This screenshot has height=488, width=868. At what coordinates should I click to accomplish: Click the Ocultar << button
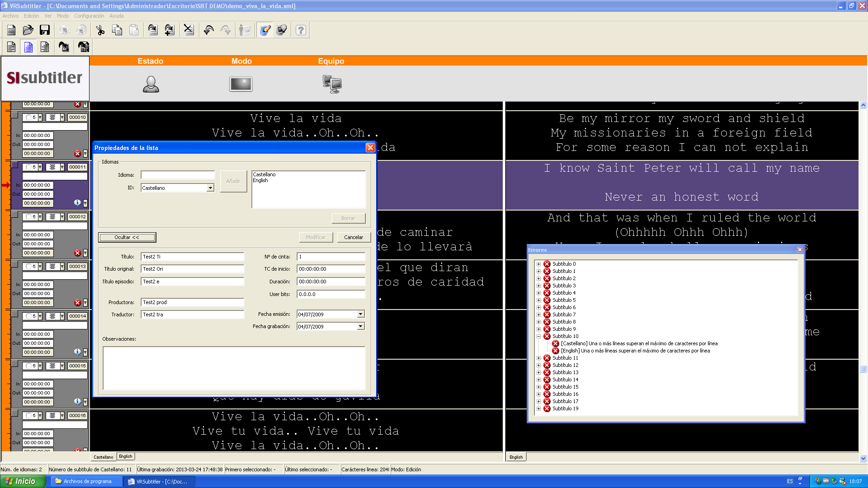(x=127, y=237)
